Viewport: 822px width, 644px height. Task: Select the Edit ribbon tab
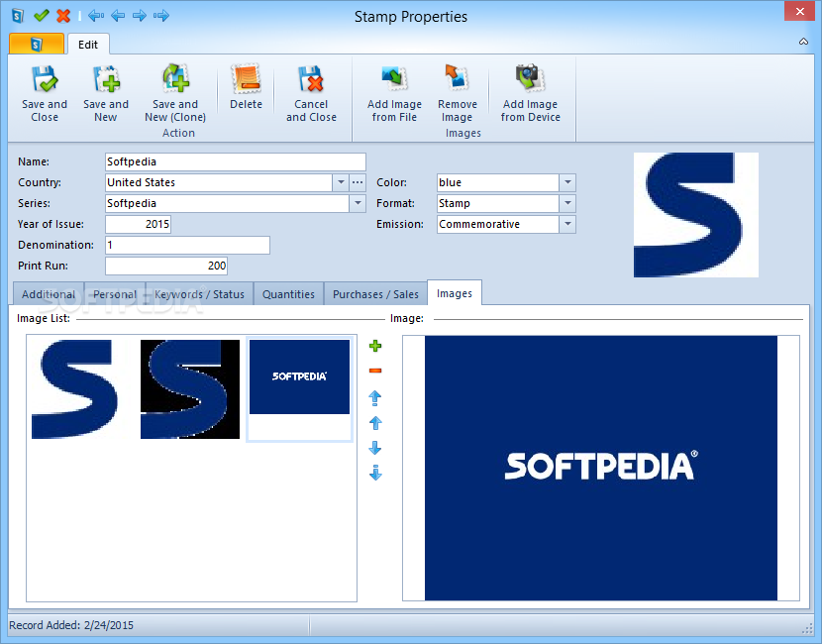pyautogui.click(x=88, y=45)
